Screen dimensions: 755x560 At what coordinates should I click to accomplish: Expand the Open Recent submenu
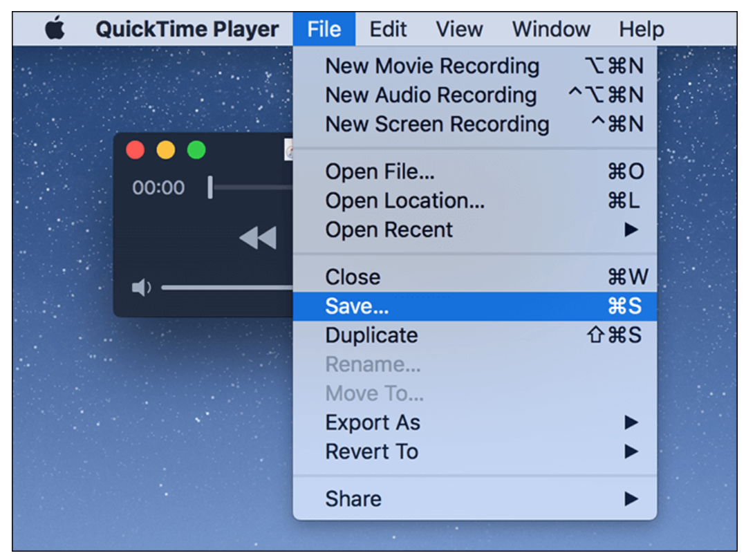pyautogui.click(x=475, y=230)
